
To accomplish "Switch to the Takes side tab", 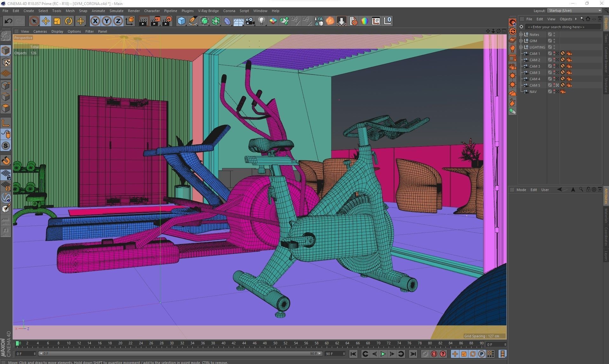I will 606,38.
